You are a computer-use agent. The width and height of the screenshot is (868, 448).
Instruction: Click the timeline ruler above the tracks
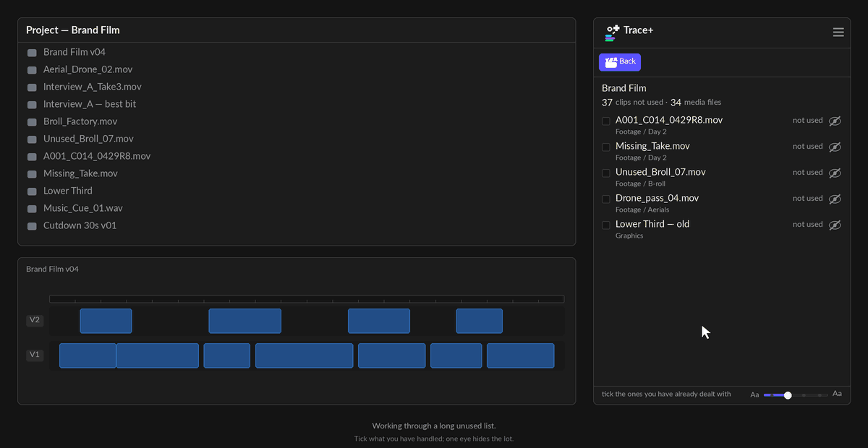coord(307,299)
